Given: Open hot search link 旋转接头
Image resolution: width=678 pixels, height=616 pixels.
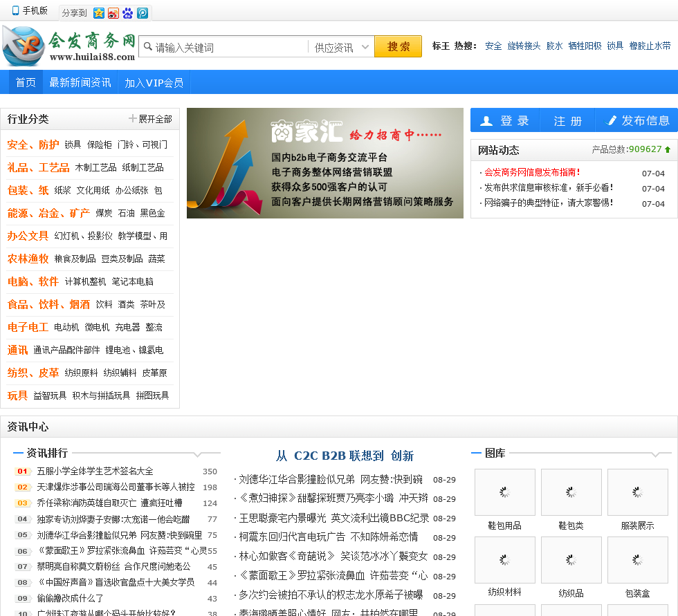Looking at the screenshot, I should [x=524, y=46].
